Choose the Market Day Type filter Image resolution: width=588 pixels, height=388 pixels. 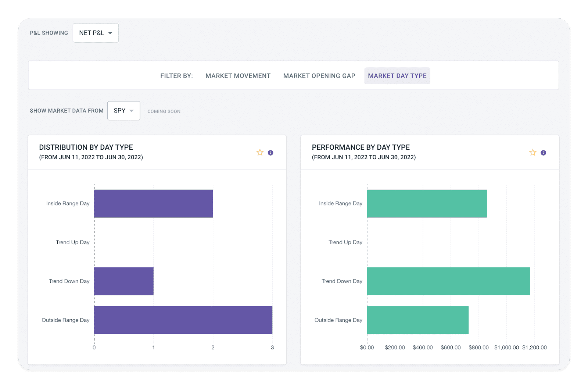point(397,76)
